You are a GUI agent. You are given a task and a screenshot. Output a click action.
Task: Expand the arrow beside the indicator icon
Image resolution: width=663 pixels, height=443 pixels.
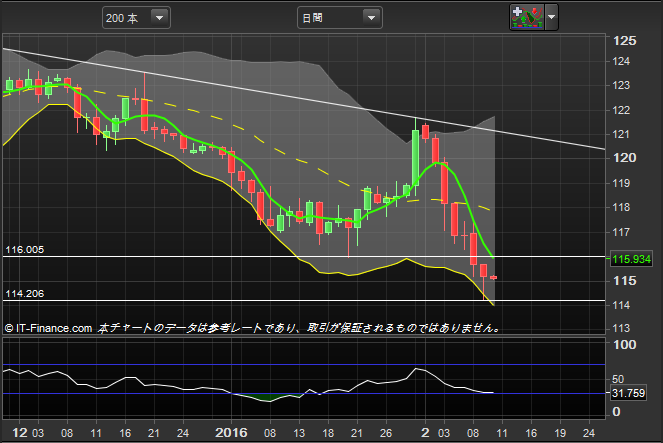click(x=551, y=17)
